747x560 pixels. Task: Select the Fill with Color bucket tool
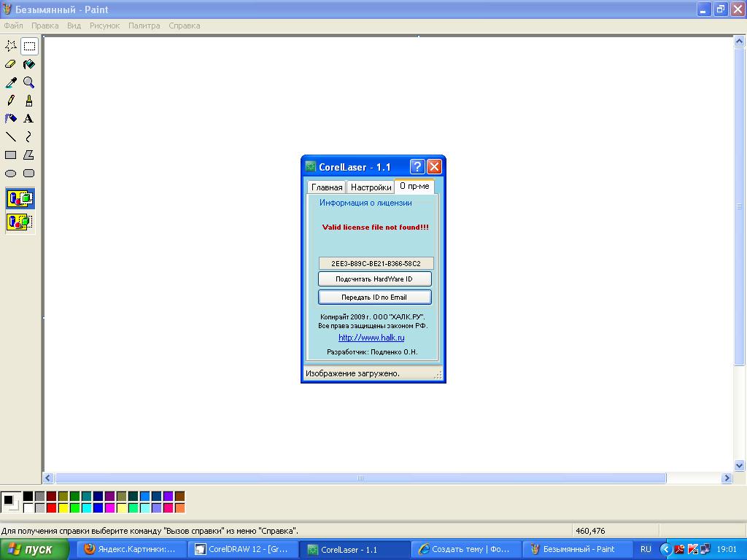29,64
